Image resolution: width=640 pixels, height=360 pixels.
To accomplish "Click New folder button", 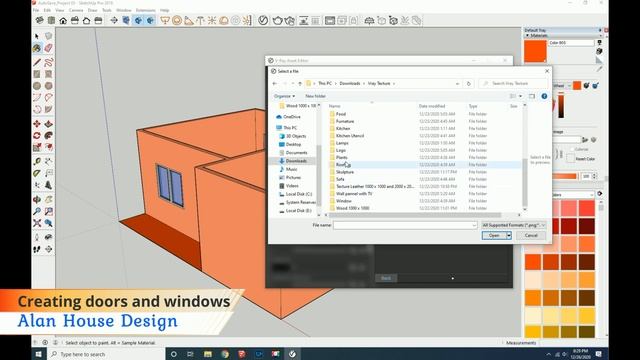I will [x=316, y=96].
